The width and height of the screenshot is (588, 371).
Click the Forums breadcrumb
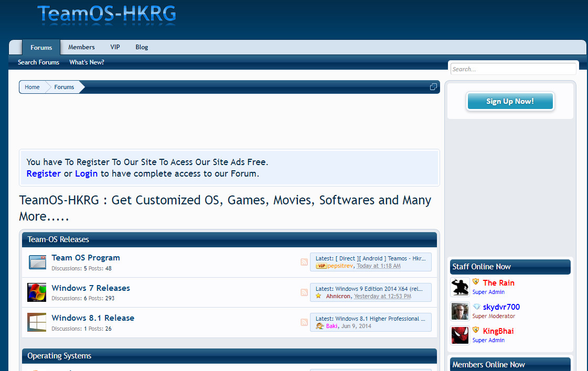[64, 87]
